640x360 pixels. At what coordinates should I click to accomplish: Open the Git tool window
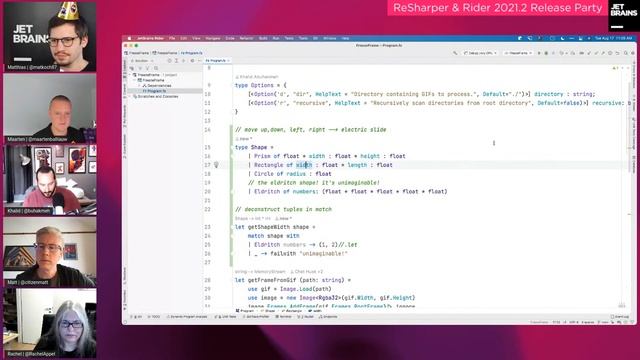click(x=136, y=317)
